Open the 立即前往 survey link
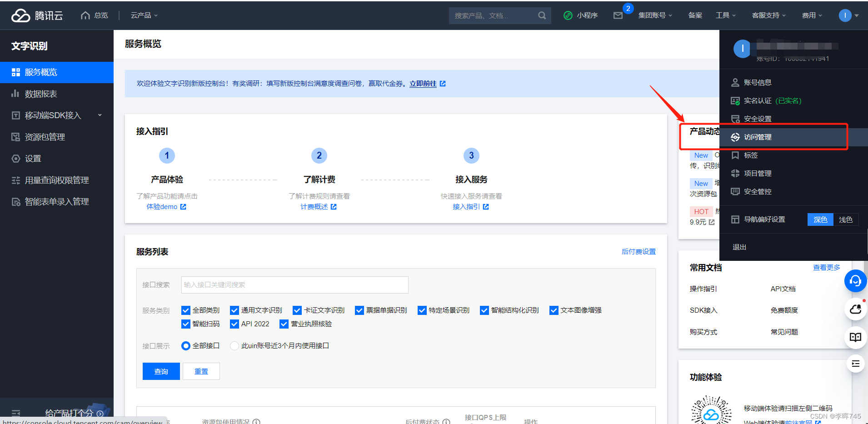The image size is (868, 424). tap(423, 84)
